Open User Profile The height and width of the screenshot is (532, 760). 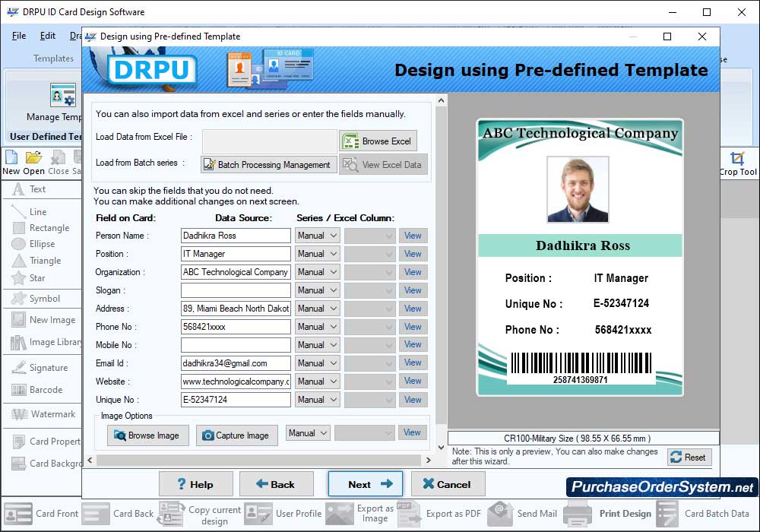[283, 514]
